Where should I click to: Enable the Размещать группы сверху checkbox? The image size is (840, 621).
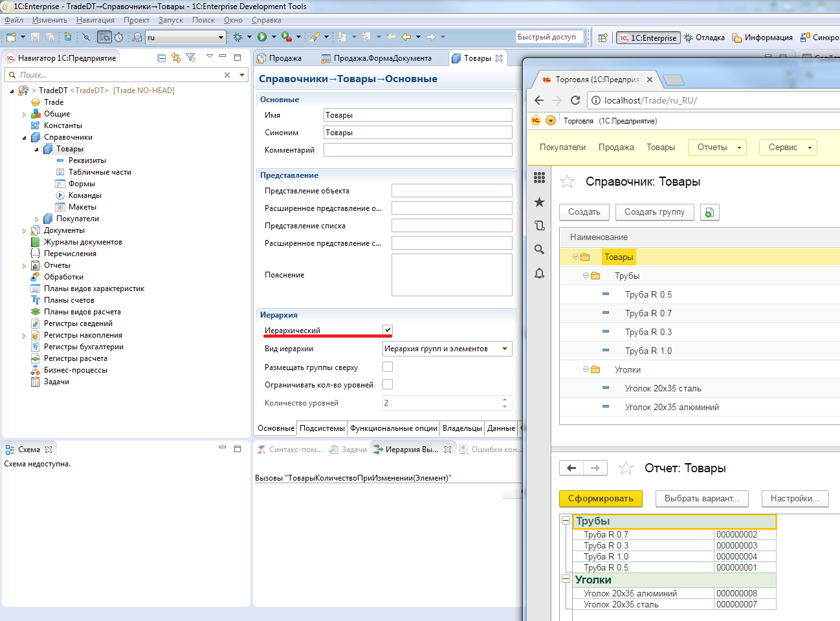388,367
